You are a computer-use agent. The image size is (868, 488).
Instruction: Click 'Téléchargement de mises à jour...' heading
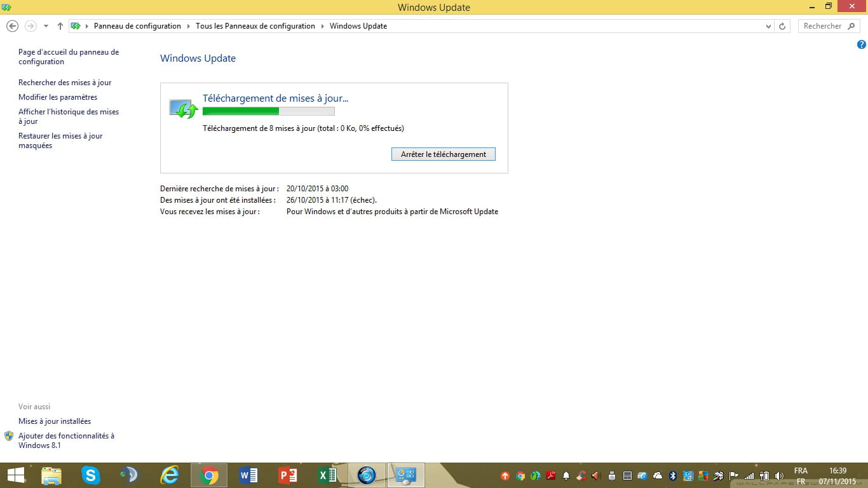(x=275, y=98)
